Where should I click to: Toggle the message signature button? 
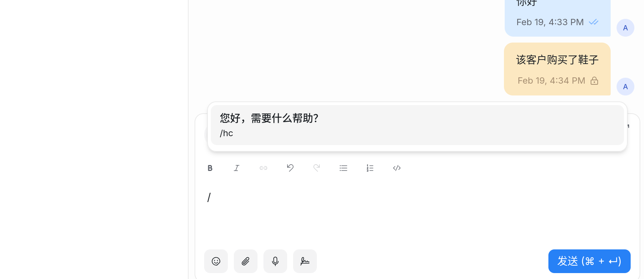tap(305, 261)
